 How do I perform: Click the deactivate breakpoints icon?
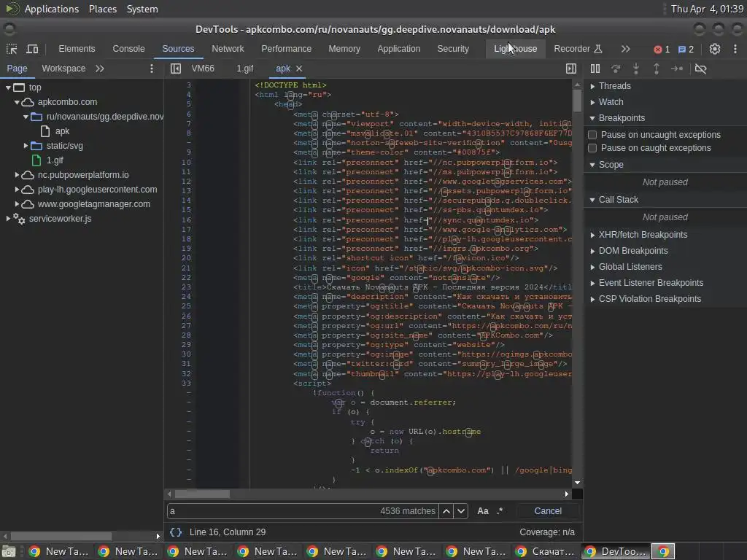[x=700, y=69]
